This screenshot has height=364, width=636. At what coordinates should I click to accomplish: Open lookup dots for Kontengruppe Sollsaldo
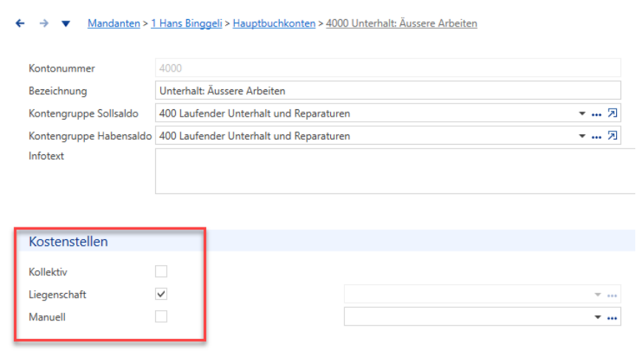[596, 114]
